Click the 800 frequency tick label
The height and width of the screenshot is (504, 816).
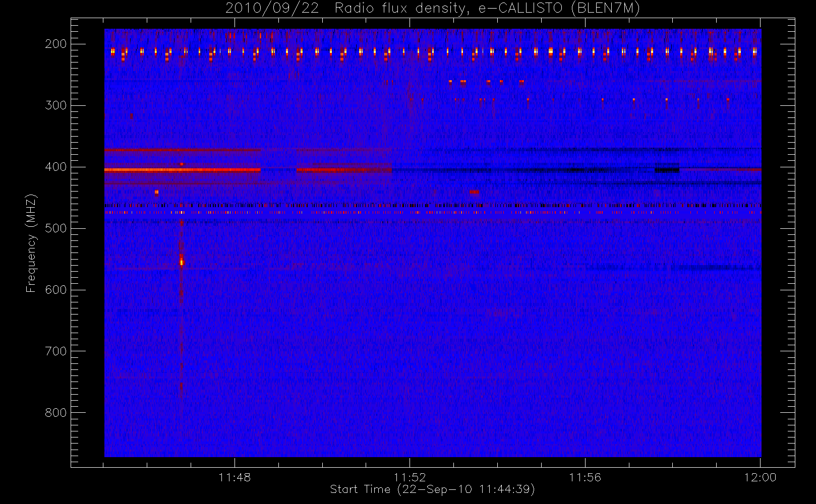(x=56, y=413)
